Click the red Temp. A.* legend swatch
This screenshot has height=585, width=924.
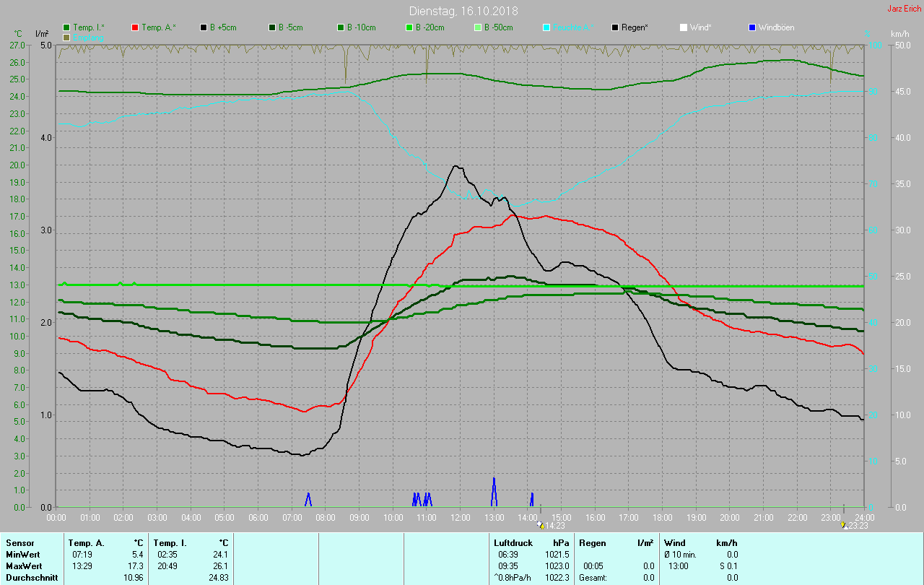[x=135, y=27]
